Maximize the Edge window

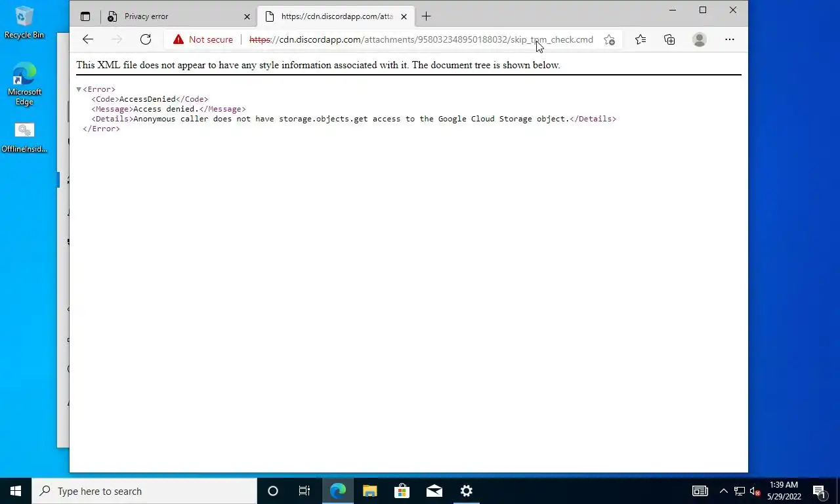(703, 10)
